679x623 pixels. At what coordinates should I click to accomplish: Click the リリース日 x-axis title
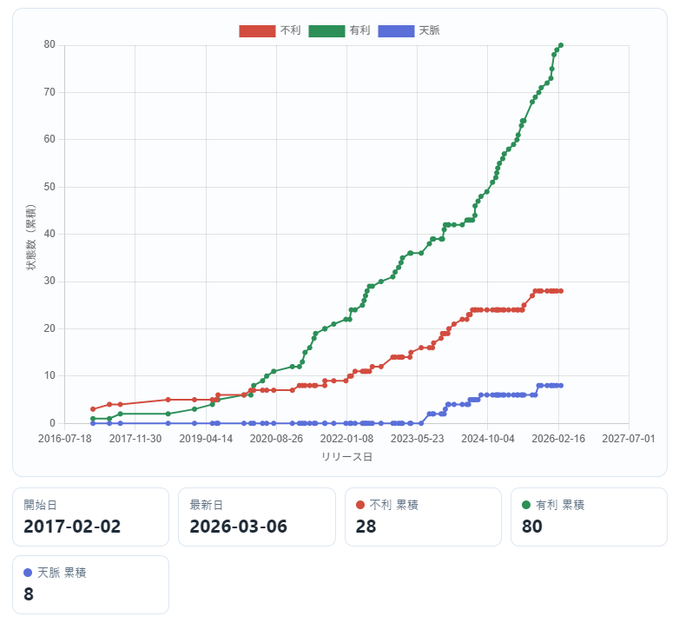pos(346,456)
